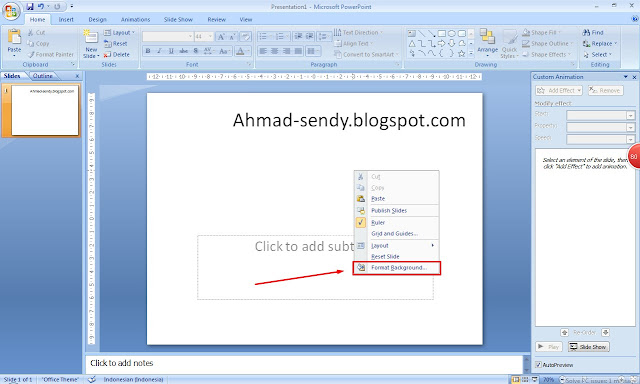Choose Publish Slides in context menu
The height and width of the screenshot is (384, 640).
pos(396,211)
